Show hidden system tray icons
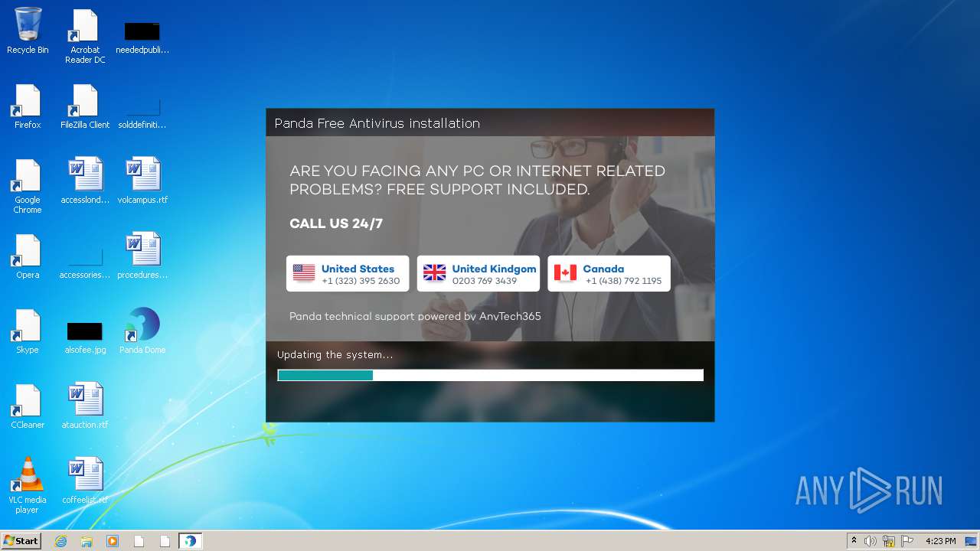This screenshot has height=551, width=980. pos(854,541)
